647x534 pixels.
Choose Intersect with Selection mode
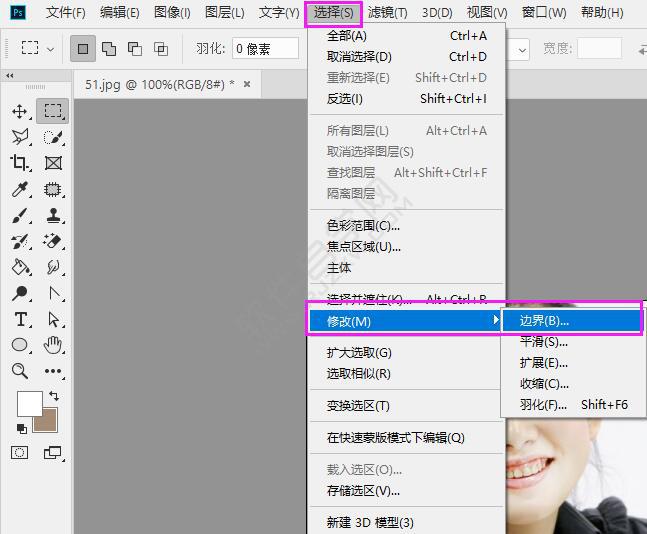(161, 49)
